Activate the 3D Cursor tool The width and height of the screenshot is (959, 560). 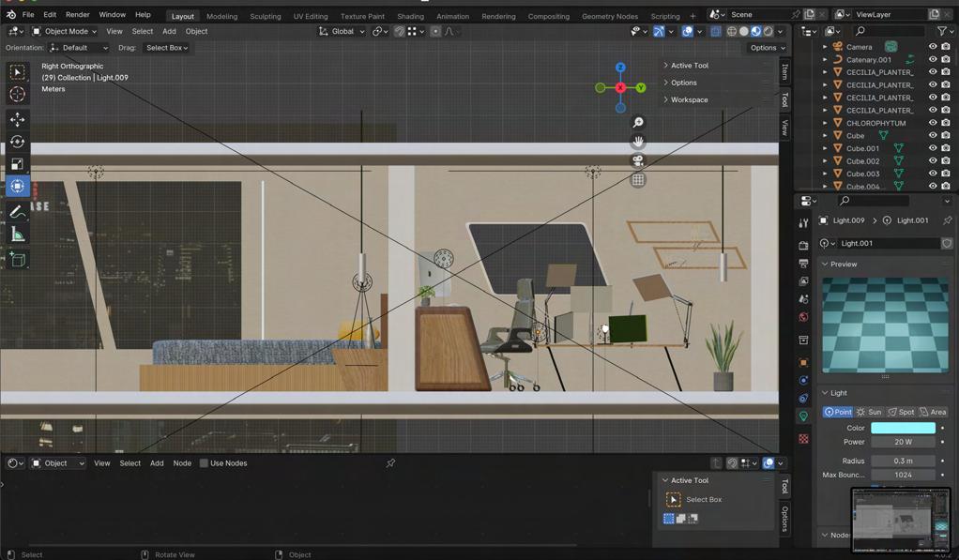coord(17,94)
